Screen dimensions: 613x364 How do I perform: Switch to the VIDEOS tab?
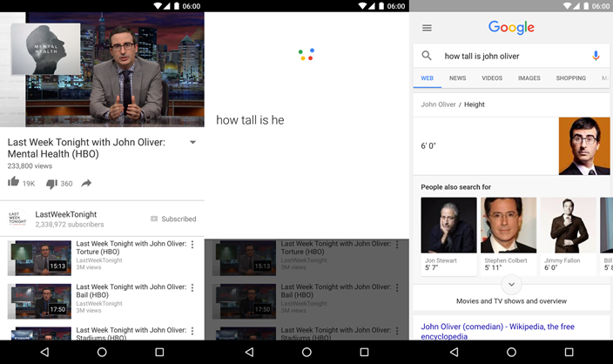point(492,78)
